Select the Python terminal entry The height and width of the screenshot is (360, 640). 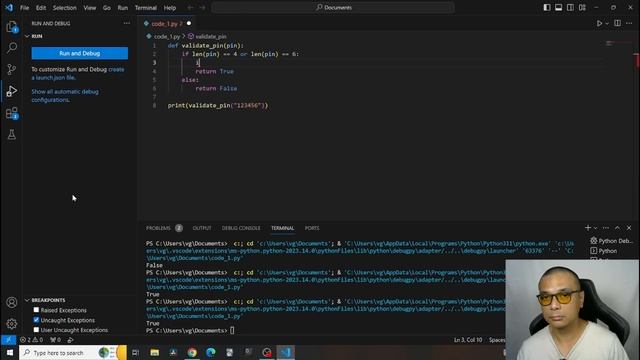604,251
